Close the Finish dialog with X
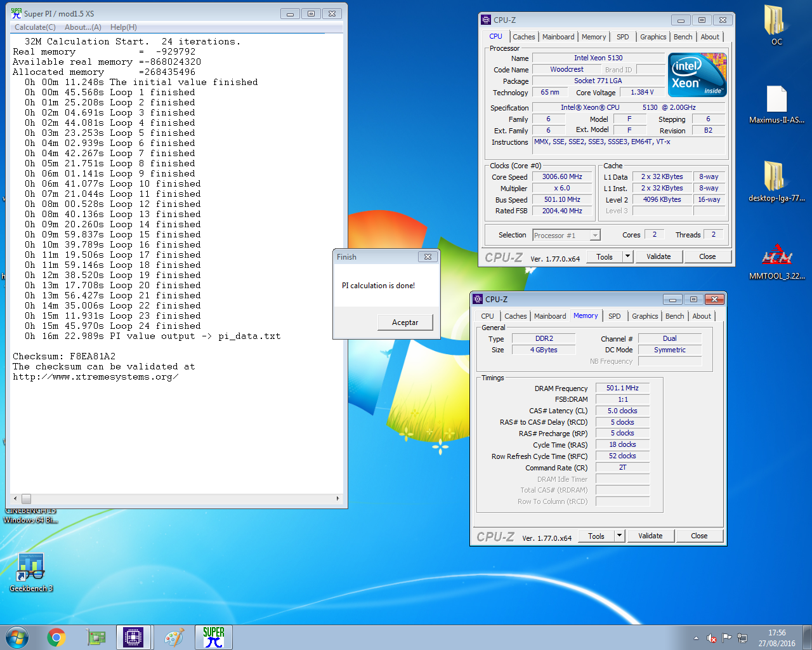This screenshot has height=650, width=812. [428, 257]
